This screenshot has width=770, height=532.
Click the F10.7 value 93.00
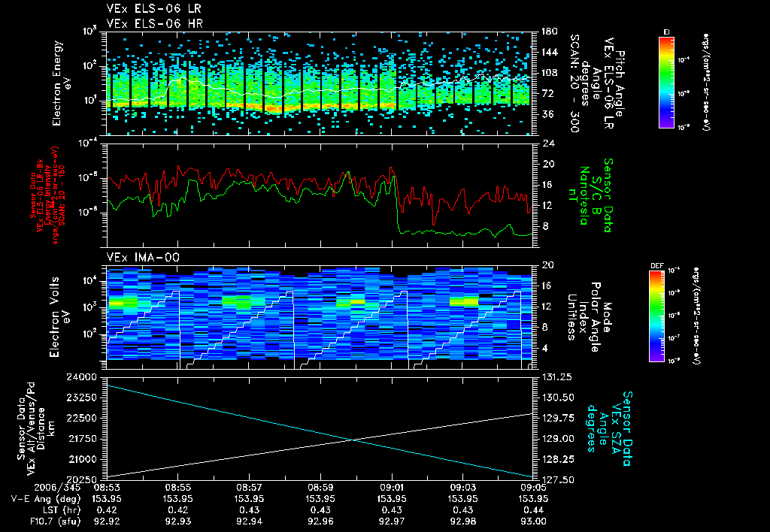534,521
